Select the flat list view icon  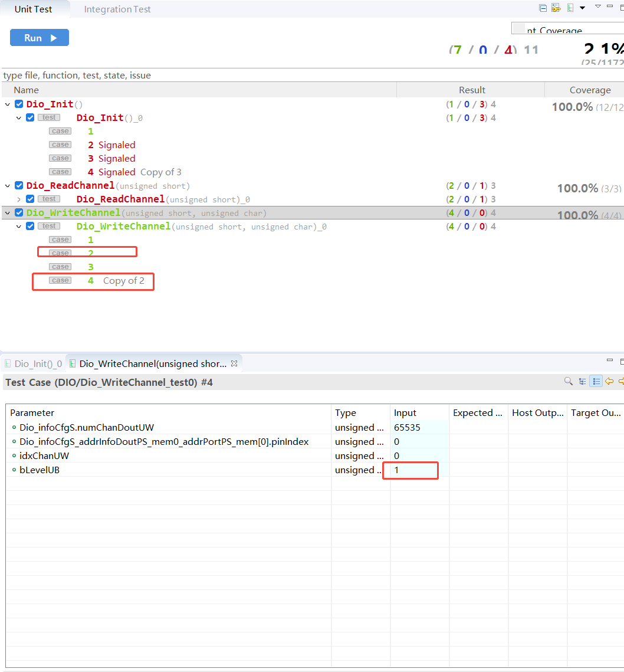596,382
